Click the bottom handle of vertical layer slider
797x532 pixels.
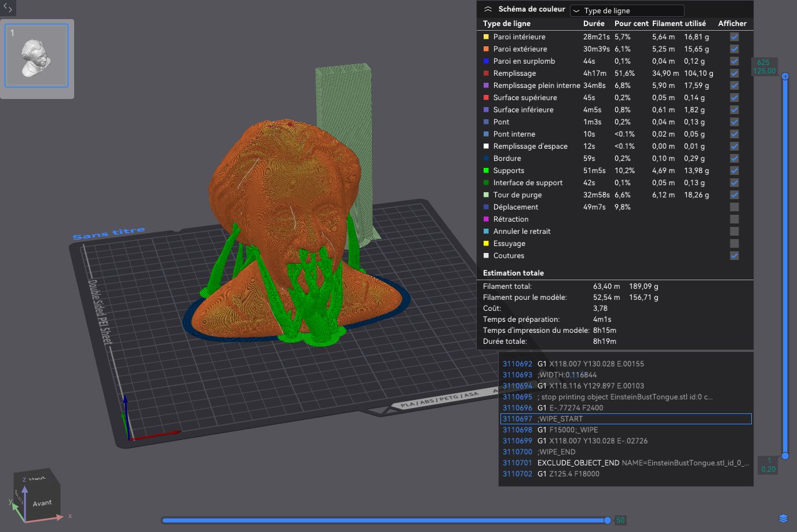(785, 456)
